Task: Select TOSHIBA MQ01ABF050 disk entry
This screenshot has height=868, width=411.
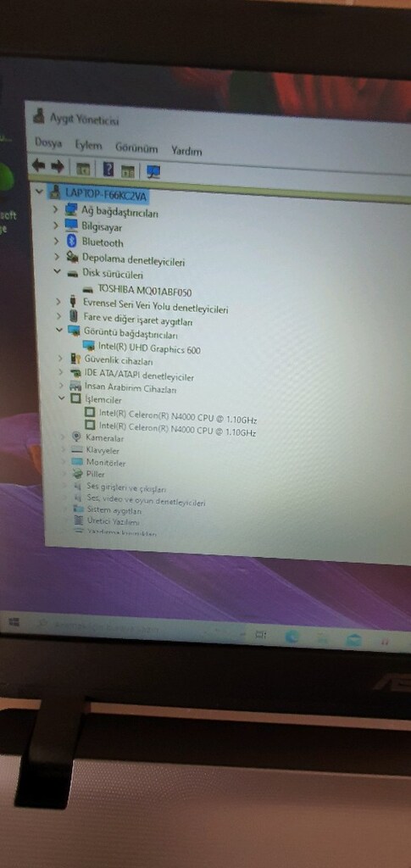Action: (145, 292)
